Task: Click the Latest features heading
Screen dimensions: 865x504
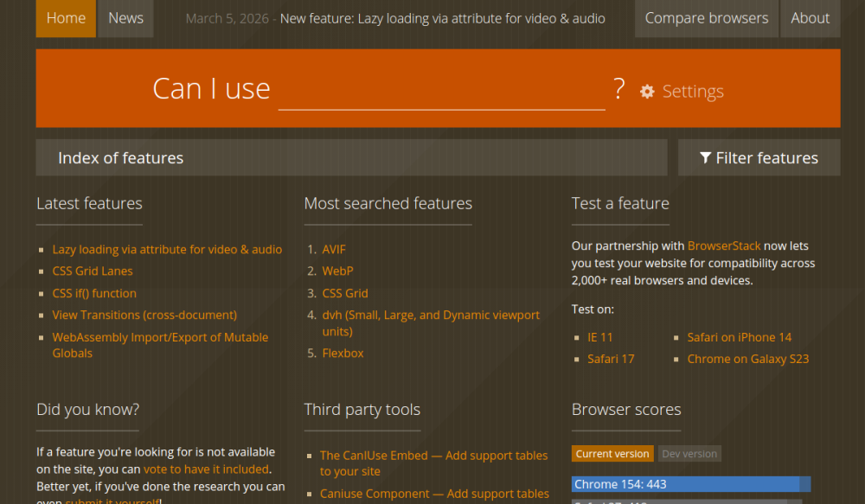Action: coord(89,203)
